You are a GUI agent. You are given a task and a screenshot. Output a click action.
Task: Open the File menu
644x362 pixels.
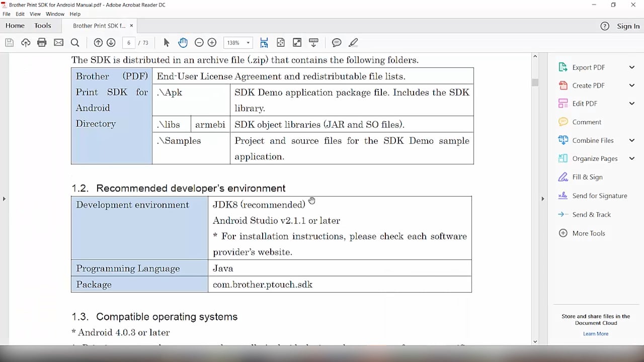click(x=7, y=14)
